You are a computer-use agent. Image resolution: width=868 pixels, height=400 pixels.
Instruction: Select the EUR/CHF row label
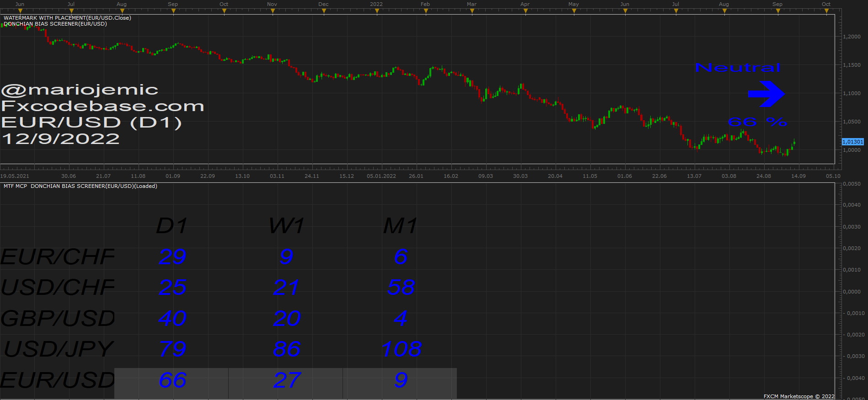click(x=58, y=257)
